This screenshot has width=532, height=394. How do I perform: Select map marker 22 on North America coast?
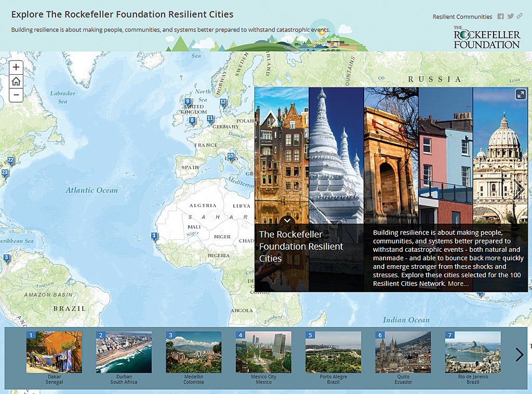click(x=10, y=160)
